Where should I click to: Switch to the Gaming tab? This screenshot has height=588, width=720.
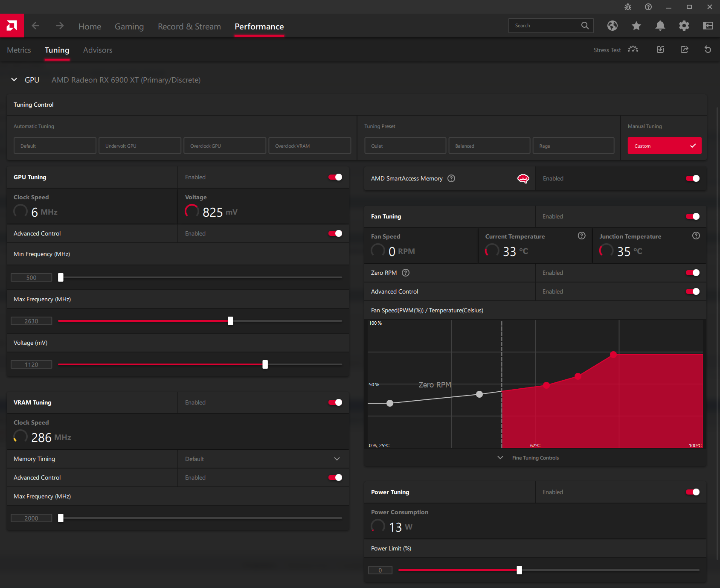tap(129, 26)
